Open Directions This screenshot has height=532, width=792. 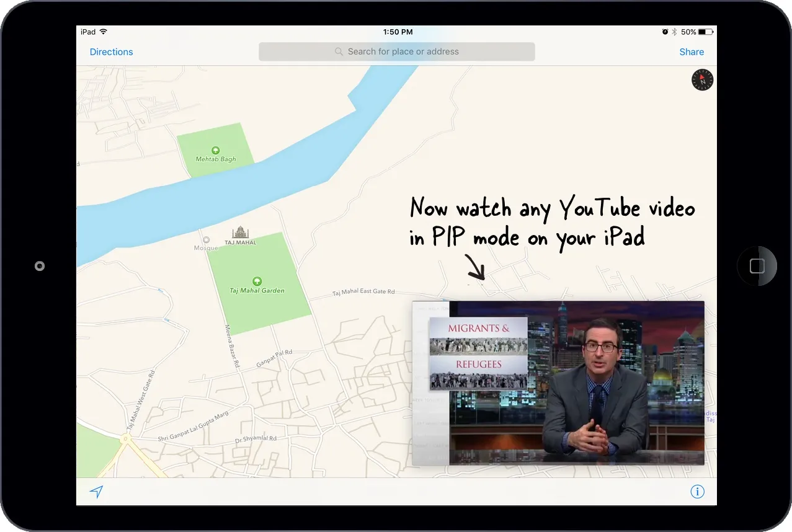(111, 51)
